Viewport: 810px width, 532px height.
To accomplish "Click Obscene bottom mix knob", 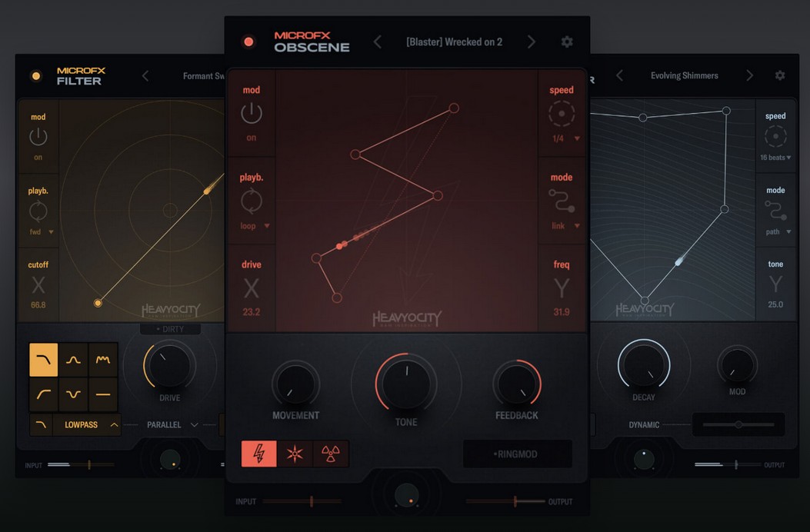I will [407, 495].
